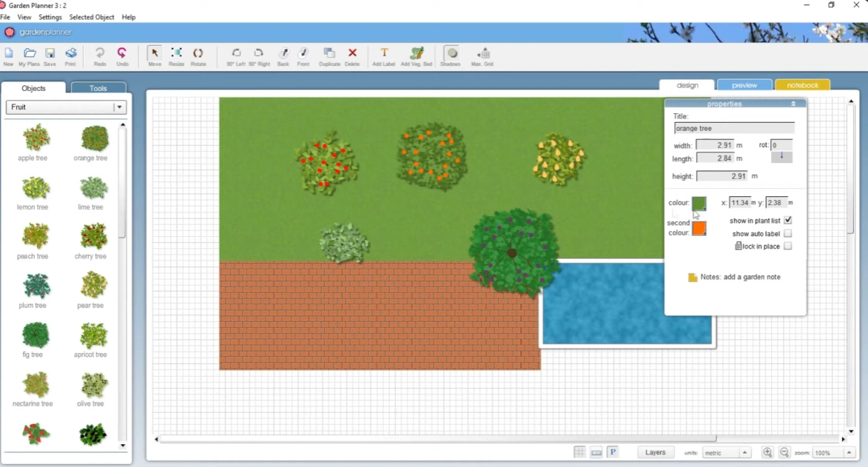Switch to the preview tab
The width and height of the screenshot is (868, 467).
744,85
